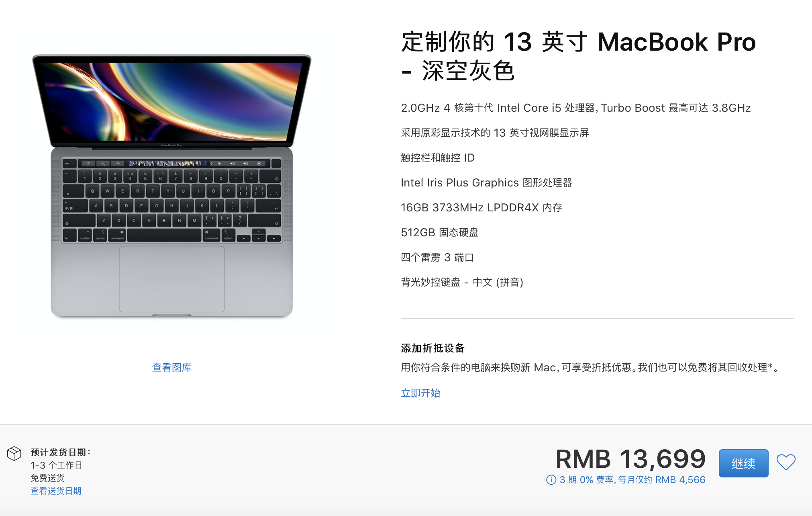Click the RMB 13,699 price text

coord(630,459)
